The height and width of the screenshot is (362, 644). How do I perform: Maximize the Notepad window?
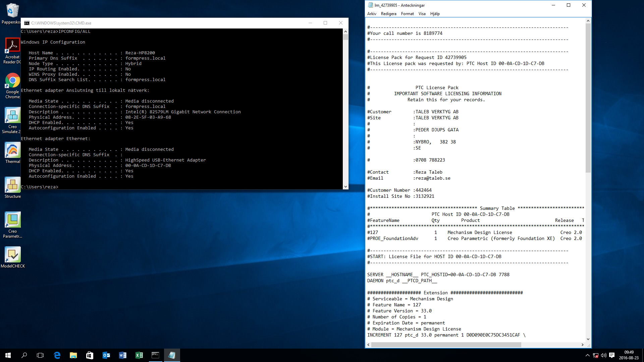pyautogui.click(x=569, y=5)
